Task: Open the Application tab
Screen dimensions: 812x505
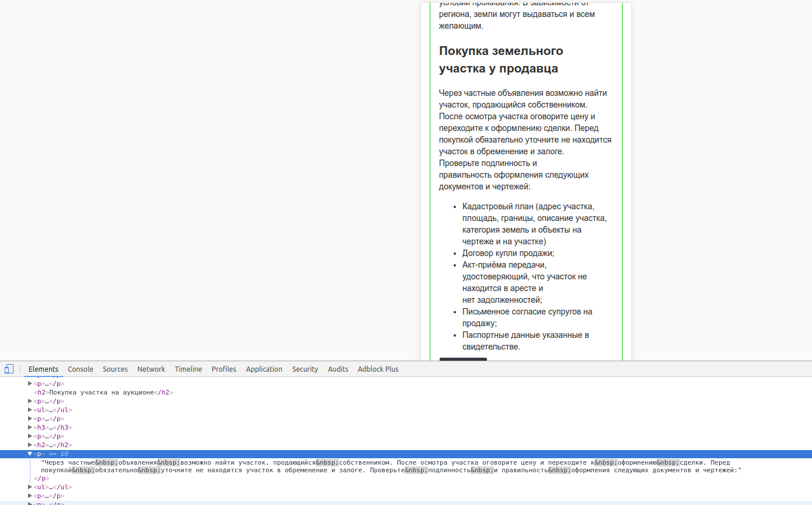Action: pyautogui.click(x=264, y=369)
